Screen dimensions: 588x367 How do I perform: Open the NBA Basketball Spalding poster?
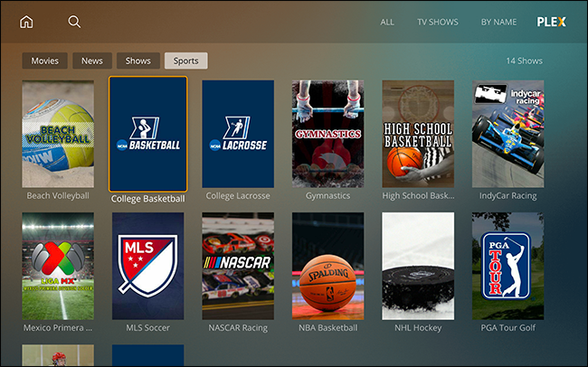coord(328,266)
